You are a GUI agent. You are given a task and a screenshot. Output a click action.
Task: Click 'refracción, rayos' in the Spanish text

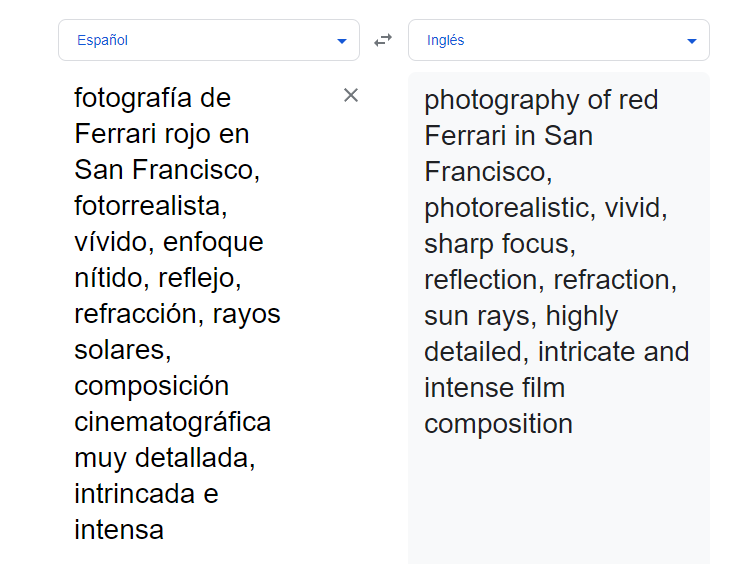click(177, 314)
